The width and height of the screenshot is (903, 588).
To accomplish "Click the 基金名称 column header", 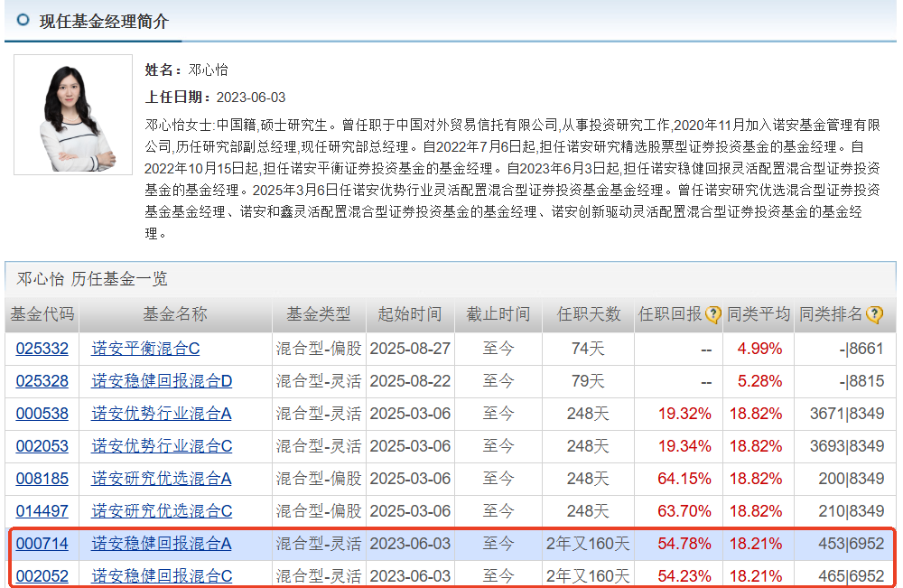I will [x=175, y=314].
